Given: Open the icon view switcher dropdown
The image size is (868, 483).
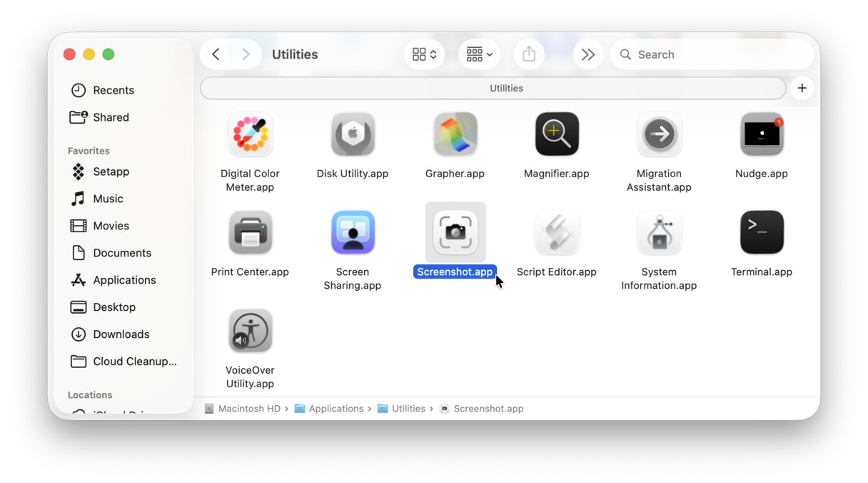Looking at the screenshot, I should pos(424,54).
